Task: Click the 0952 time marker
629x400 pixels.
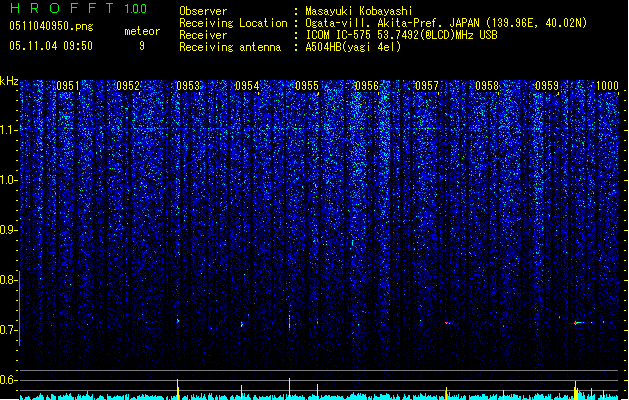Action: 128,86
